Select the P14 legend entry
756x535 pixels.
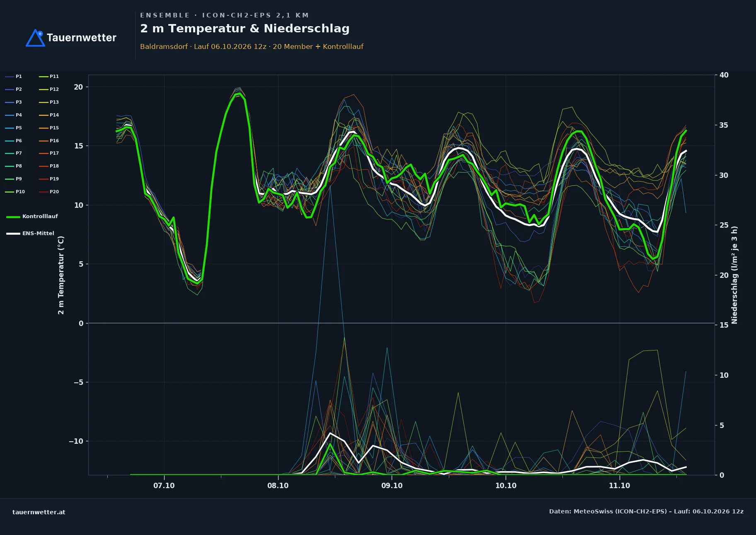coord(49,115)
